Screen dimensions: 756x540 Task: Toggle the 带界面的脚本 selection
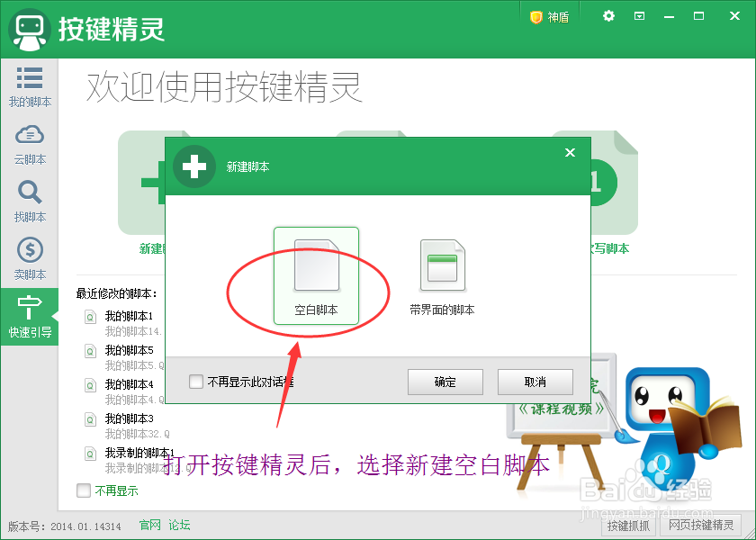click(x=441, y=270)
